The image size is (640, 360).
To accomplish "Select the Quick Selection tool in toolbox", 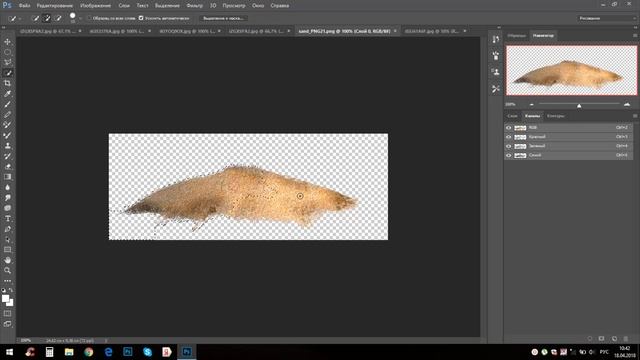I will [x=7, y=73].
